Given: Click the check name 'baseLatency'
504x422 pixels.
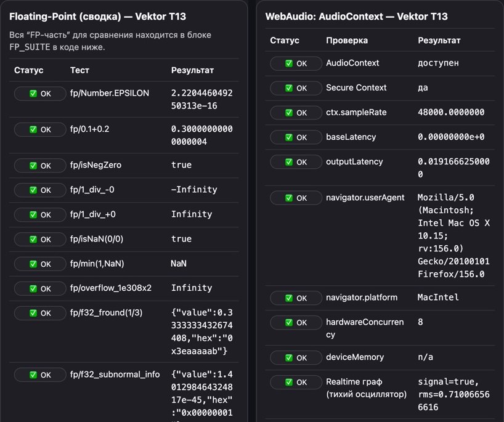Looking at the screenshot, I should click(351, 137).
